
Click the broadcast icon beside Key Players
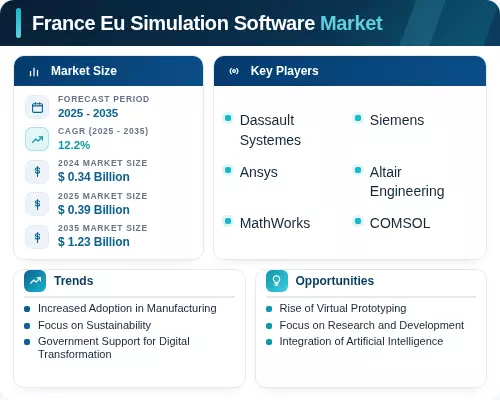pos(234,71)
